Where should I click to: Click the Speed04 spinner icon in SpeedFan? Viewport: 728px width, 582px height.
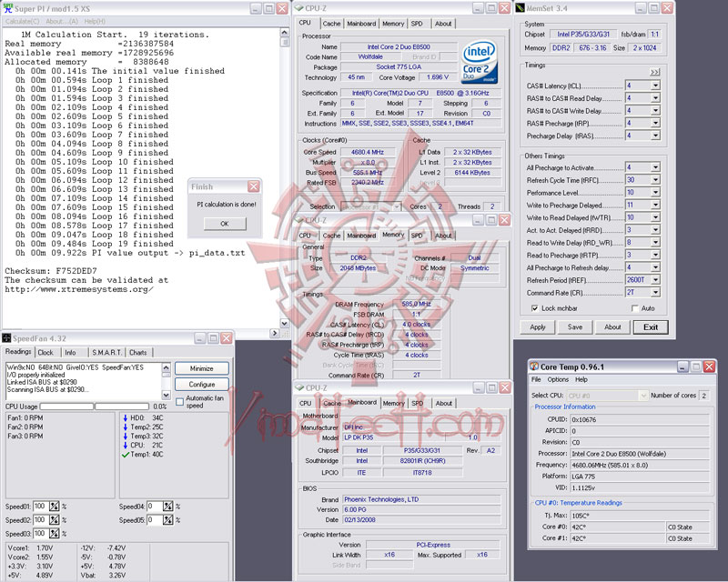click(168, 507)
